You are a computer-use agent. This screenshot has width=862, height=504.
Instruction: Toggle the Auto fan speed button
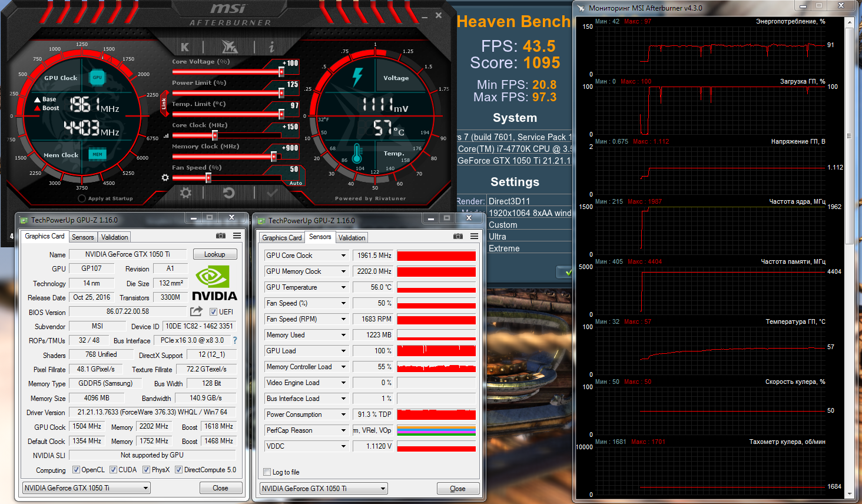(x=296, y=183)
